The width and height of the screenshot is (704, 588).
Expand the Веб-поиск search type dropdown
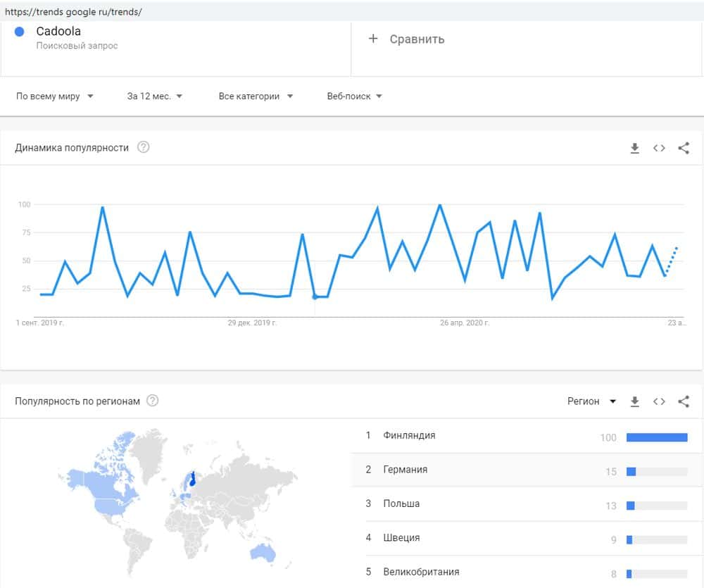(x=355, y=96)
